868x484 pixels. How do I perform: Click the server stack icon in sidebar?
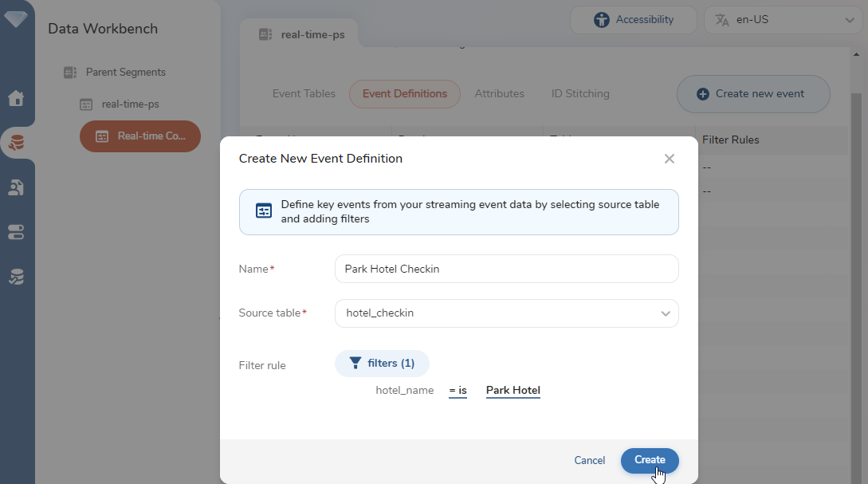[x=16, y=232]
